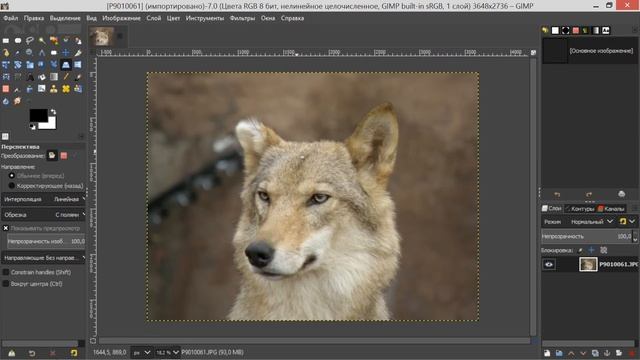Screen dimensions: 640x360
Task: Select the Ellipse Select tool
Action: [18, 40]
